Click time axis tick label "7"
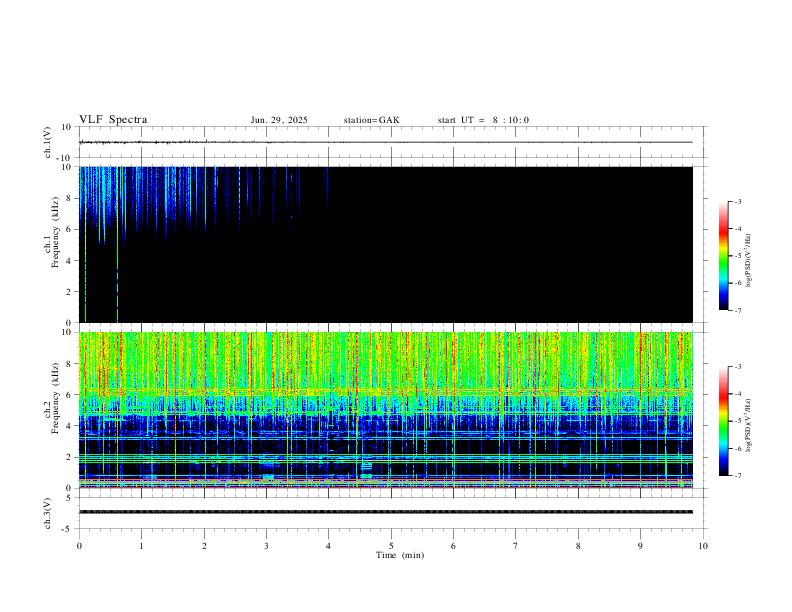This screenshot has height=612, width=792. coord(516,546)
